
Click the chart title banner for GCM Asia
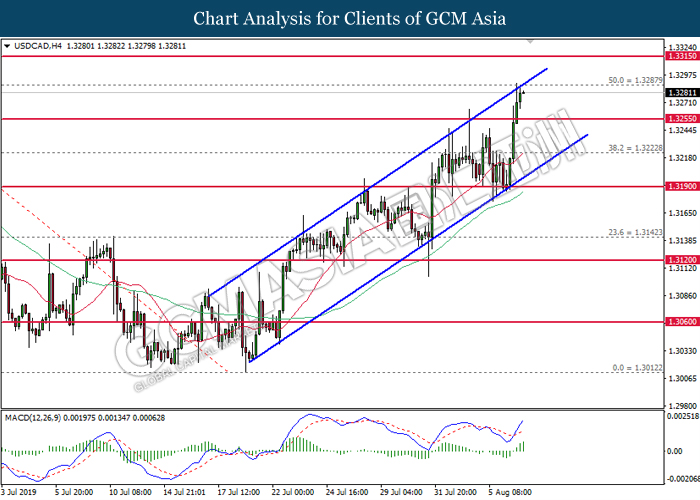pos(349,18)
